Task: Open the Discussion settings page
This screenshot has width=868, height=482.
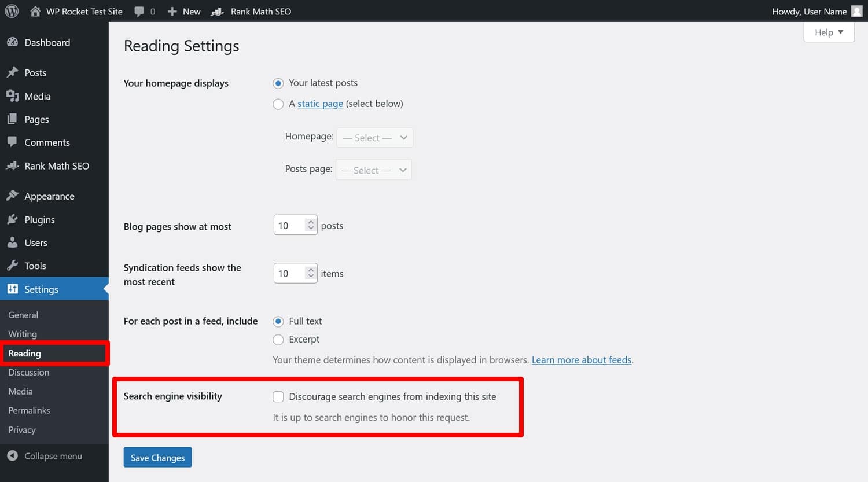Action: tap(29, 372)
